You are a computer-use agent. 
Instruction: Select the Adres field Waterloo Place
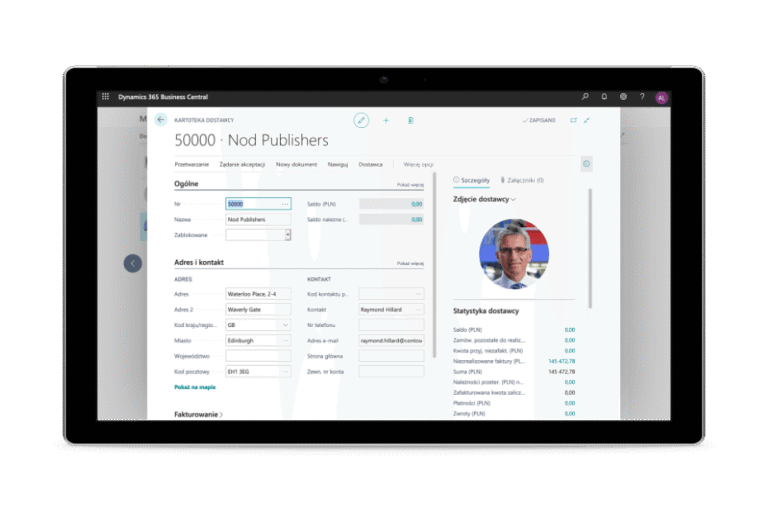[258, 294]
